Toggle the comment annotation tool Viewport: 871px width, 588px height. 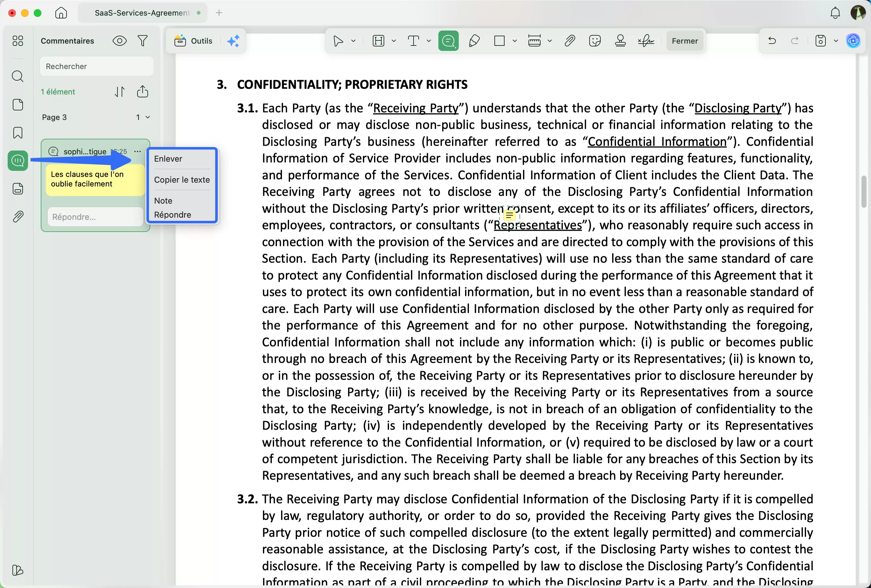pyautogui.click(x=448, y=40)
